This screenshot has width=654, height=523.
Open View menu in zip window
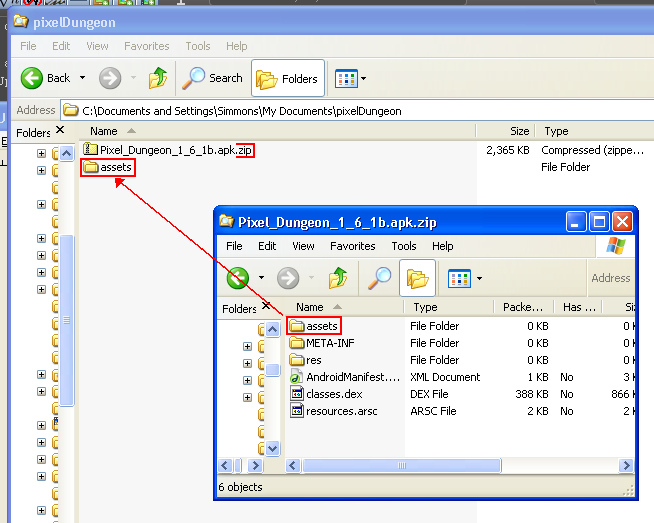[x=303, y=246]
